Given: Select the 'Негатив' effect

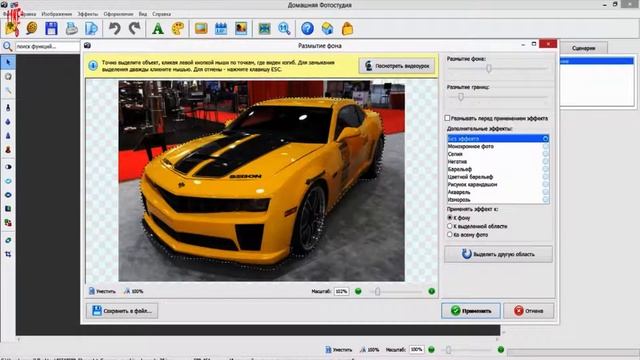Looking at the screenshot, I should [x=498, y=162].
